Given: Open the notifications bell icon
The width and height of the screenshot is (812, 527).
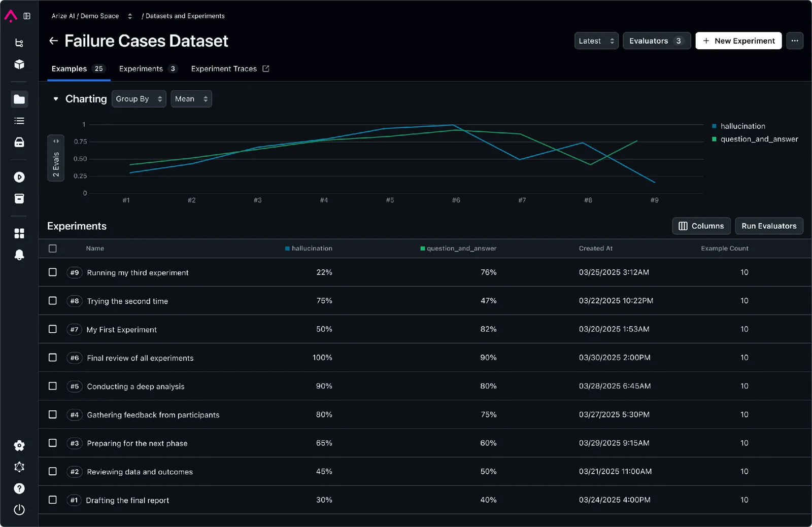Looking at the screenshot, I should (19, 255).
